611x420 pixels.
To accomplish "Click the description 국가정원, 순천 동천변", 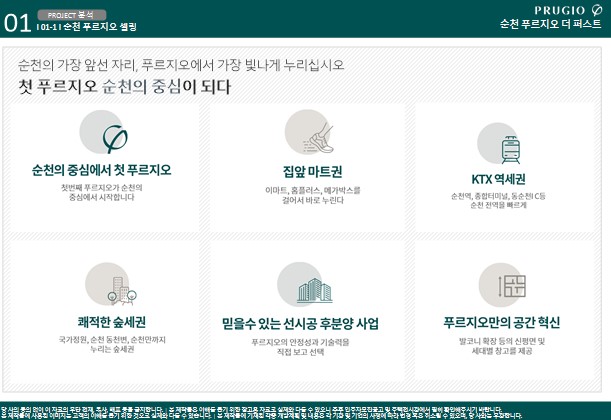I will 112,344.
